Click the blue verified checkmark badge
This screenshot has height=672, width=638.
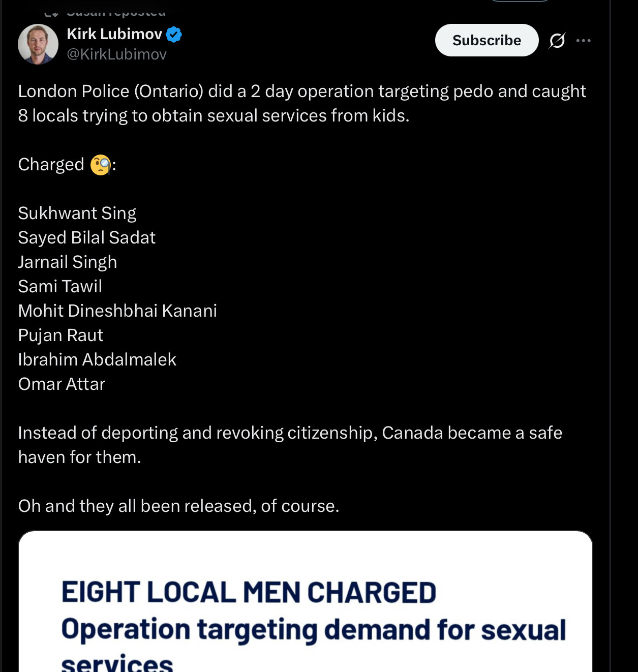pos(174,35)
